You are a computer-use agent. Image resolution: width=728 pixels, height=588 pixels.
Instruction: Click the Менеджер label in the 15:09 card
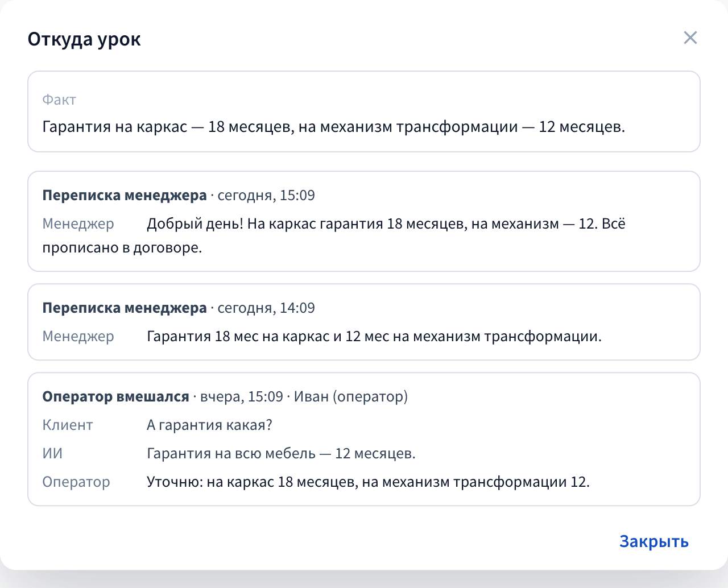[x=78, y=224]
